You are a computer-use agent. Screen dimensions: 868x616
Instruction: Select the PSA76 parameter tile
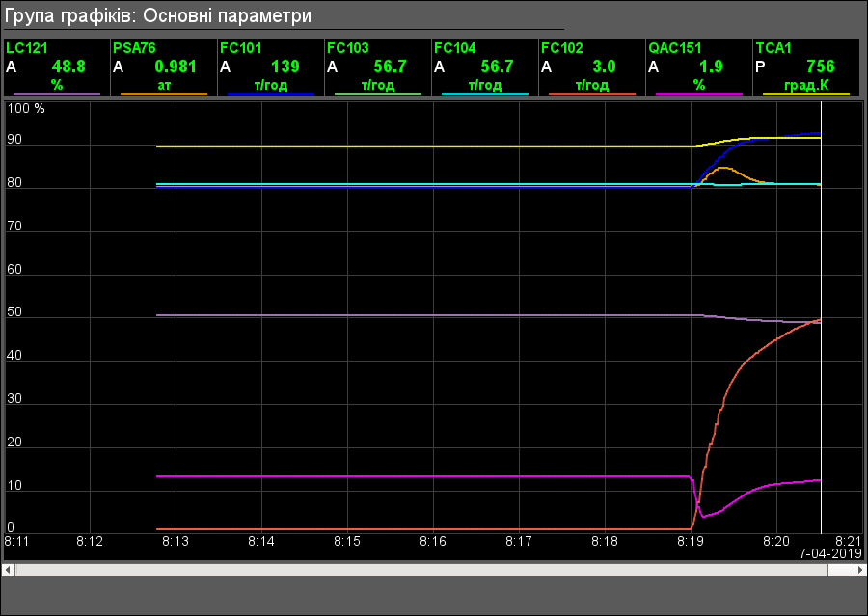click(x=164, y=67)
